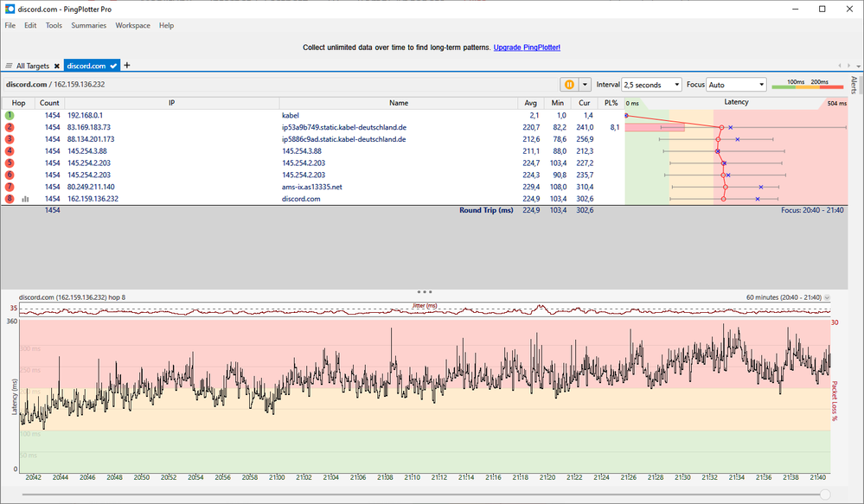Click ip53a9b749.static.kabel-deutschland.de name

[344, 127]
